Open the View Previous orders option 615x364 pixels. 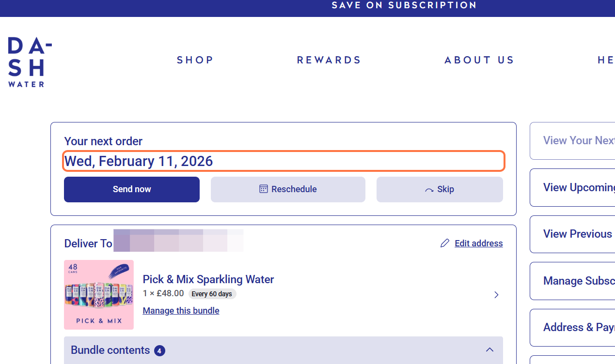coord(577,234)
